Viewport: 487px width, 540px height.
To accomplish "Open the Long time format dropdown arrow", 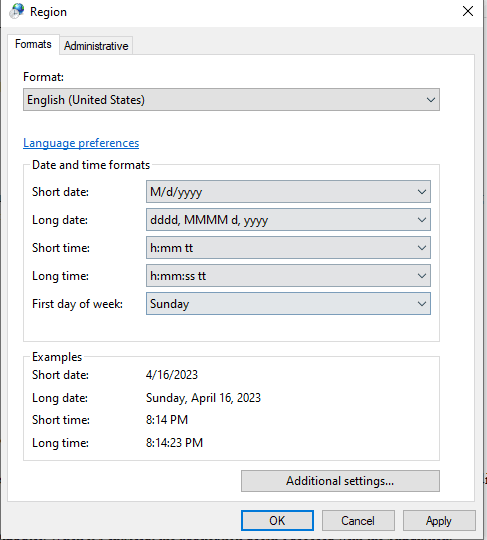I will tap(422, 276).
